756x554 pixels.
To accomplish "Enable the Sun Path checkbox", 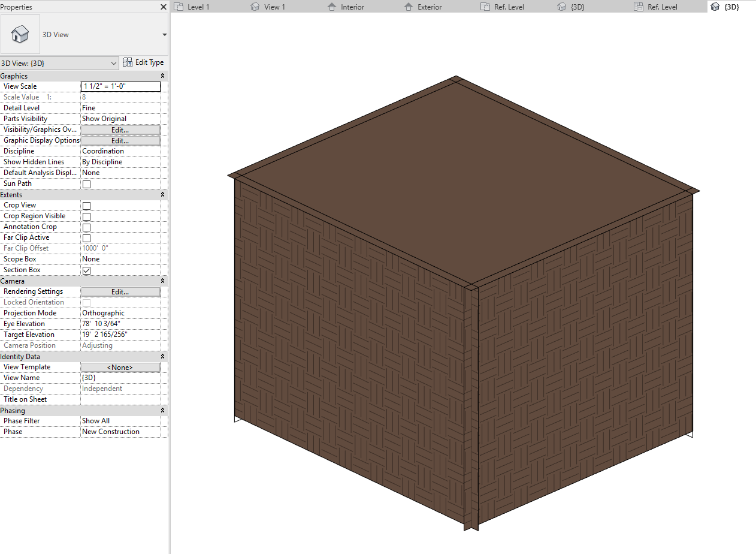I will click(86, 184).
